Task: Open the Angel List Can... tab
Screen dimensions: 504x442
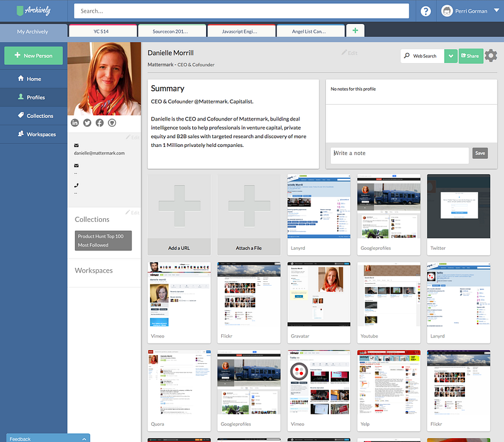Action: point(311,31)
